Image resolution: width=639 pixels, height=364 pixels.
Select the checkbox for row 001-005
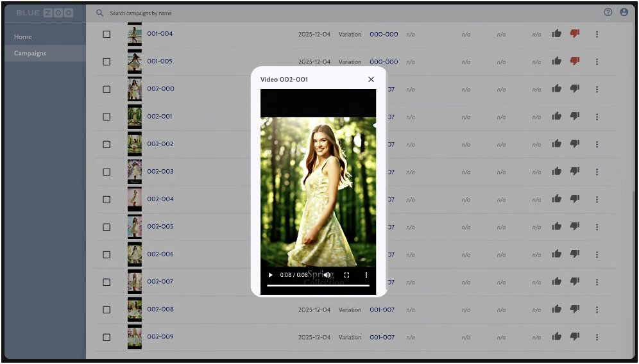[106, 62]
